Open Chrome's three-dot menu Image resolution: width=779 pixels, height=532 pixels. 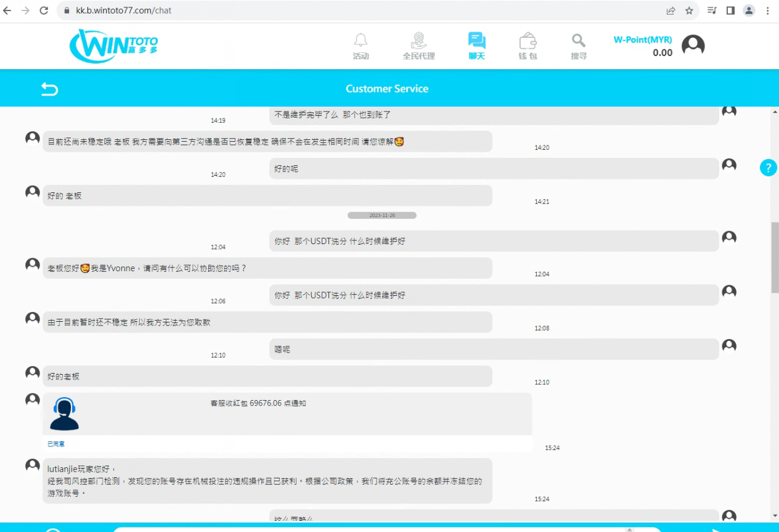tap(768, 10)
